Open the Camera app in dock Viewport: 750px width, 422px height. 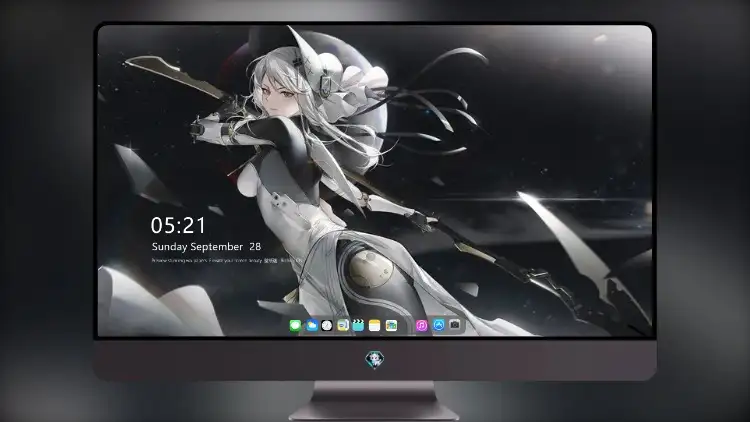tap(455, 325)
